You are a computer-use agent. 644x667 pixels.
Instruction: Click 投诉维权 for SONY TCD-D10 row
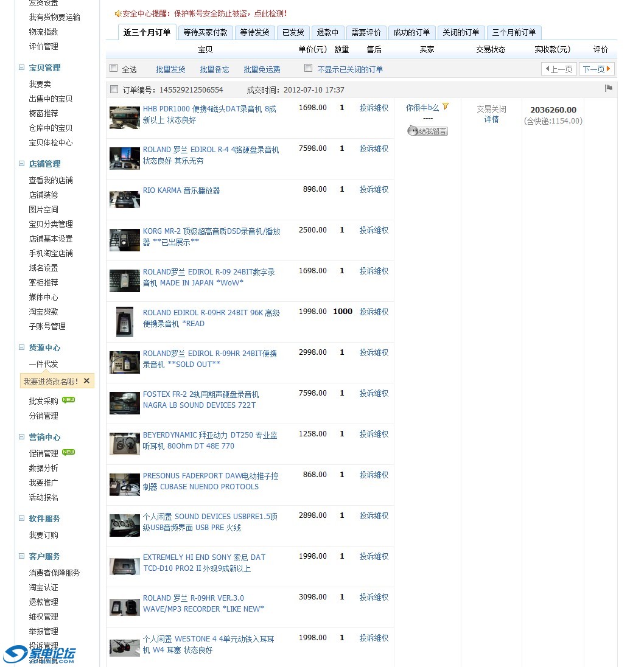click(x=374, y=556)
